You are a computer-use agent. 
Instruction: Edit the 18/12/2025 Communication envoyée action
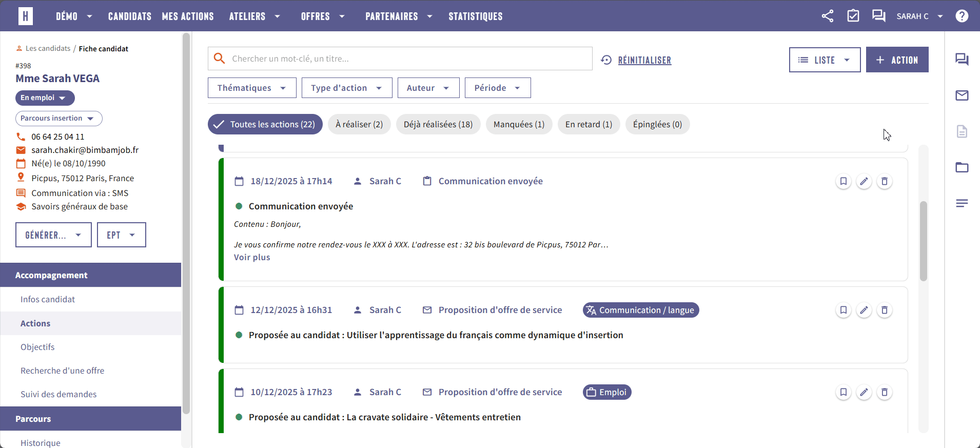pyautogui.click(x=864, y=181)
